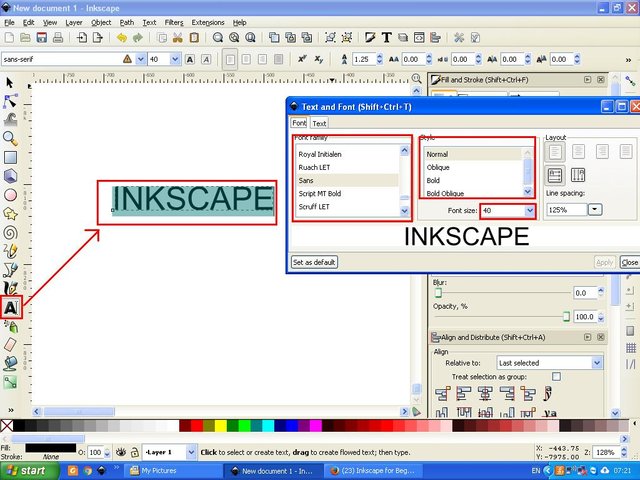640x480 pixels.
Task: Toggle superscript in text toolbar
Action: 302,59
